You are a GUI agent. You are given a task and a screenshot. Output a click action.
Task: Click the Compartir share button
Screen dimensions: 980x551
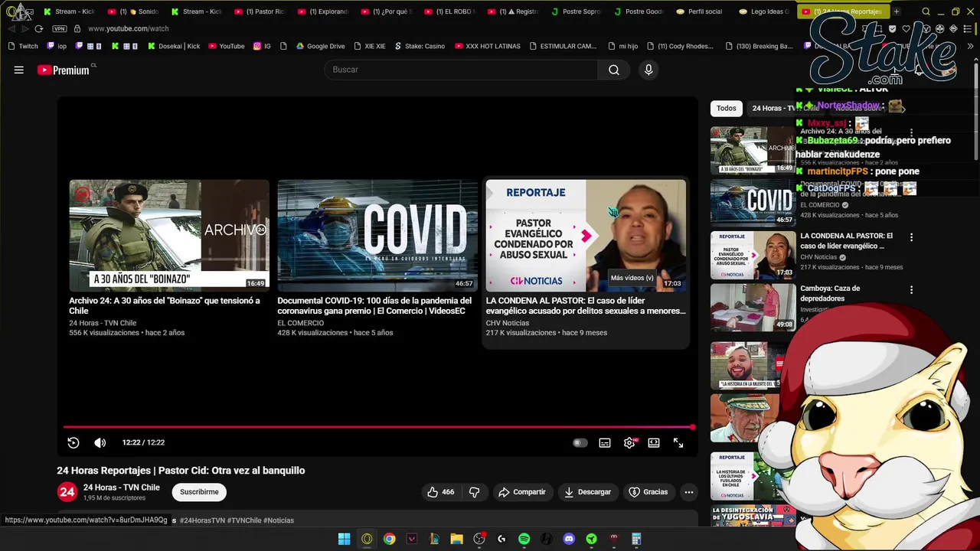pyautogui.click(x=522, y=492)
